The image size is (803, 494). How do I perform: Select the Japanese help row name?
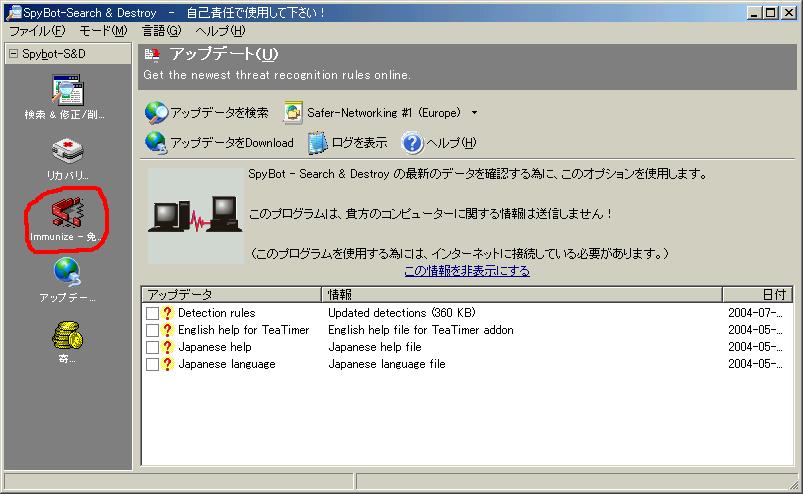pos(215,347)
